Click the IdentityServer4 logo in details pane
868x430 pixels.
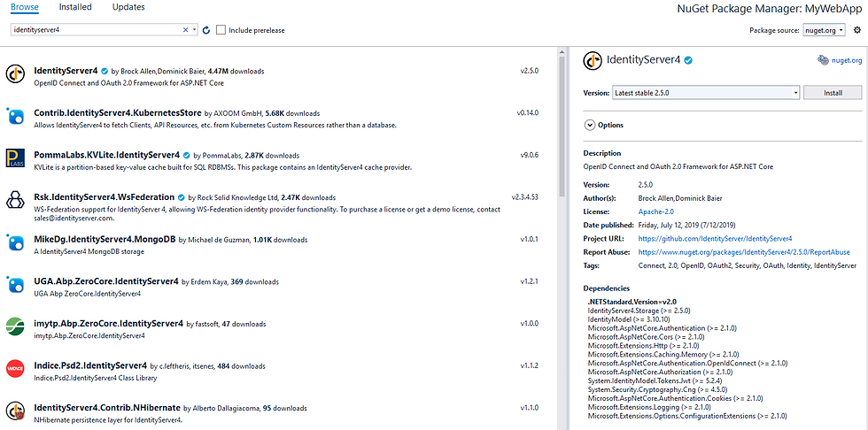[593, 60]
